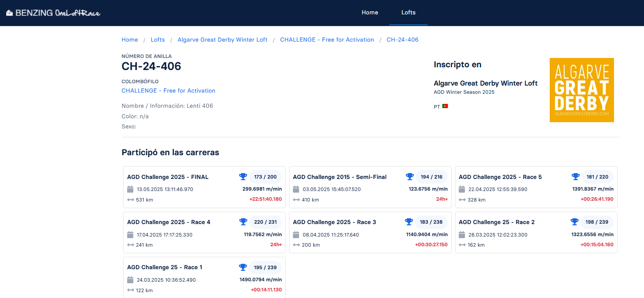Click the calendar icon on the Race 1 card
Image resolution: width=644 pixels, height=298 pixels.
131,280
